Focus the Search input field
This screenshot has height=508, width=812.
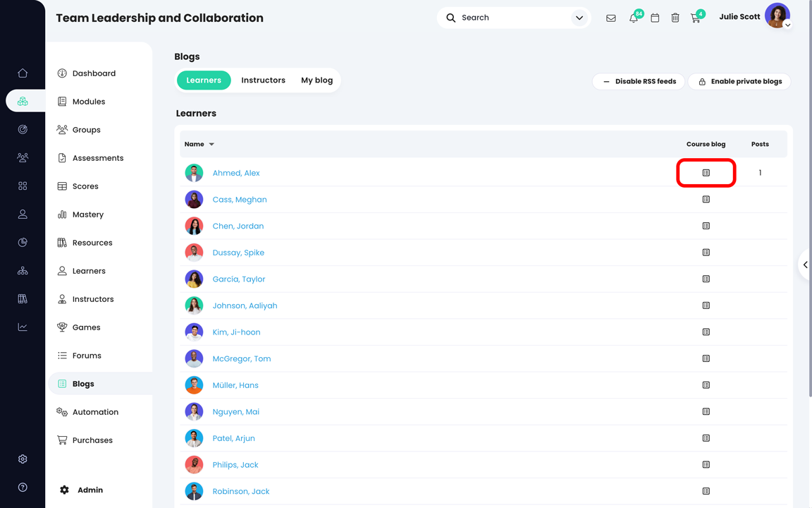[x=514, y=18]
